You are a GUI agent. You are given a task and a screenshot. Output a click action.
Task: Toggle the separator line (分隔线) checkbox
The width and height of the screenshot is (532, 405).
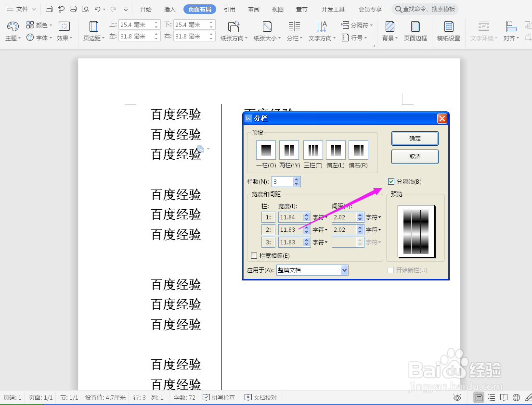(x=391, y=182)
